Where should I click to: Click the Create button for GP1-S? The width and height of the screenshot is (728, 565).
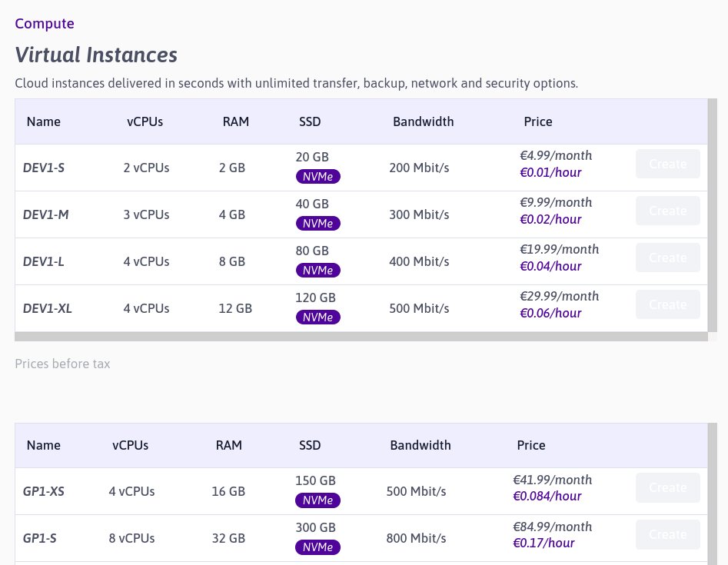[667, 534]
